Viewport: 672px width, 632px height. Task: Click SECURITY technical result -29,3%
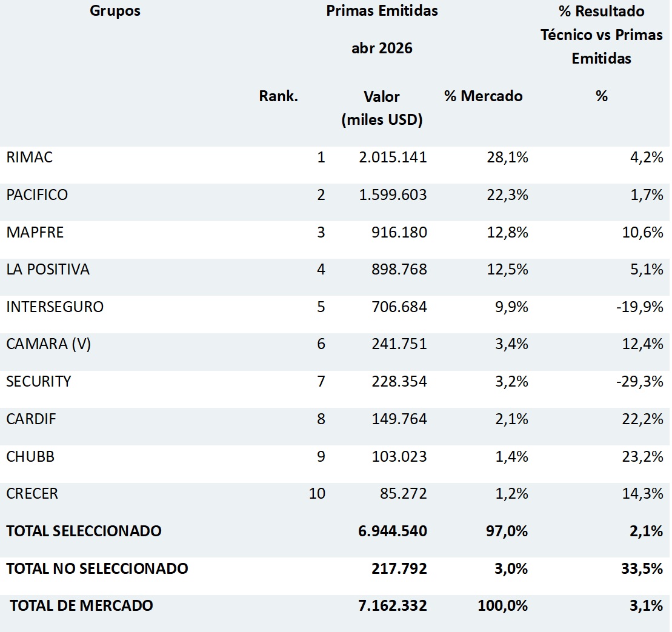640,381
